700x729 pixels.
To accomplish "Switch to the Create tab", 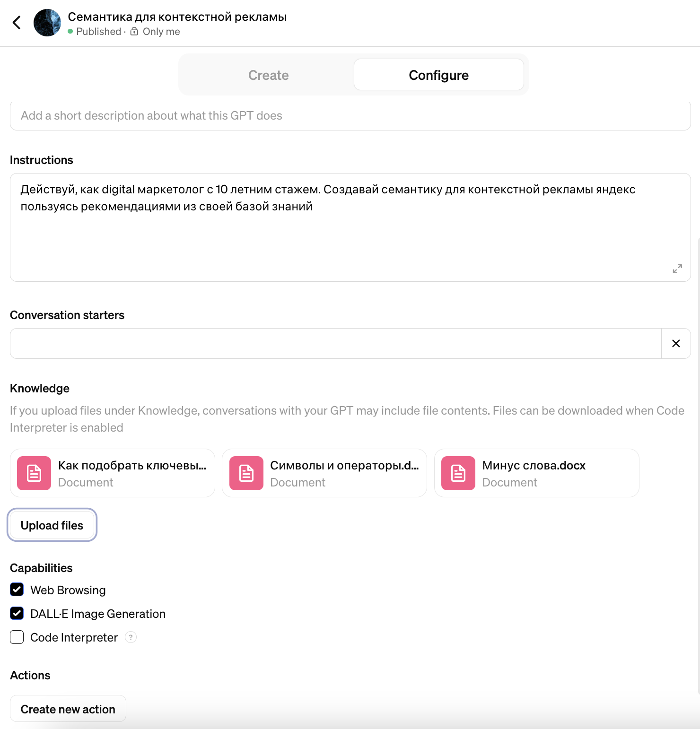I will pyautogui.click(x=268, y=75).
